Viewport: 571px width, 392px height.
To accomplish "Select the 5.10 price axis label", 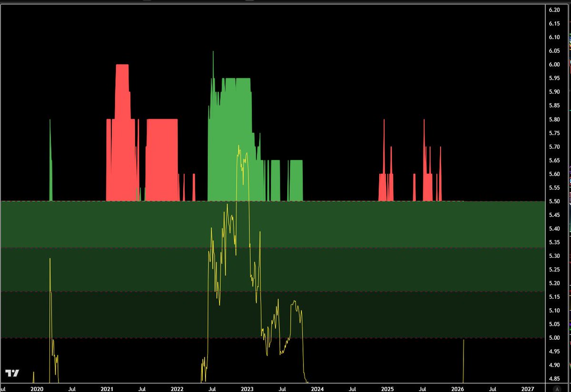I will (553, 311).
